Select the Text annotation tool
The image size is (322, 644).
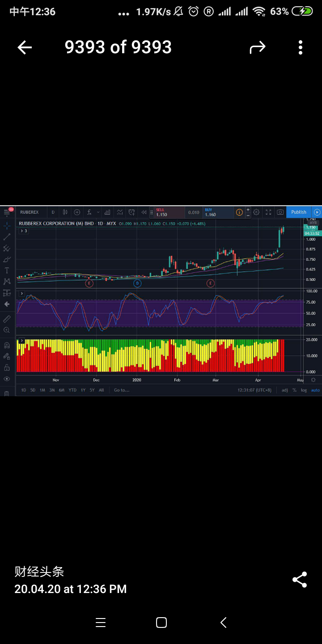point(7,271)
